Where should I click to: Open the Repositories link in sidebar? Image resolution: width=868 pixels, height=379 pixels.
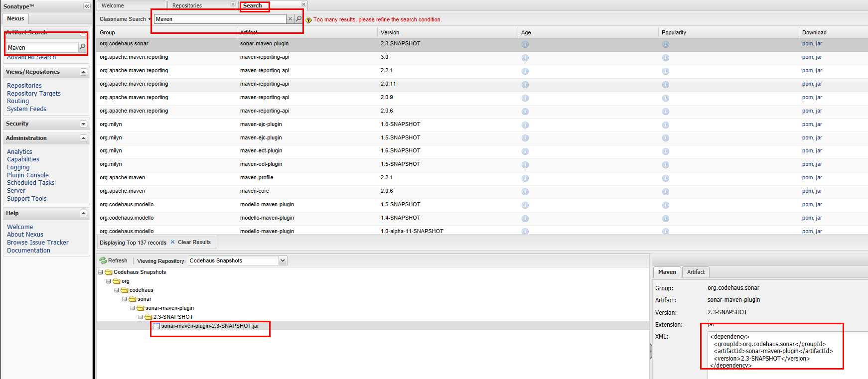pyautogui.click(x=24, y=86)
